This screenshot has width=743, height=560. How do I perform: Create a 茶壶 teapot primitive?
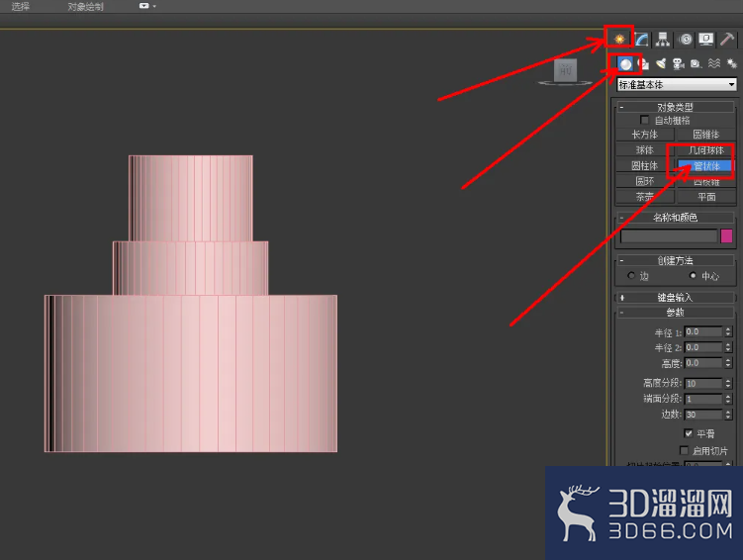[x=644, y=197]
